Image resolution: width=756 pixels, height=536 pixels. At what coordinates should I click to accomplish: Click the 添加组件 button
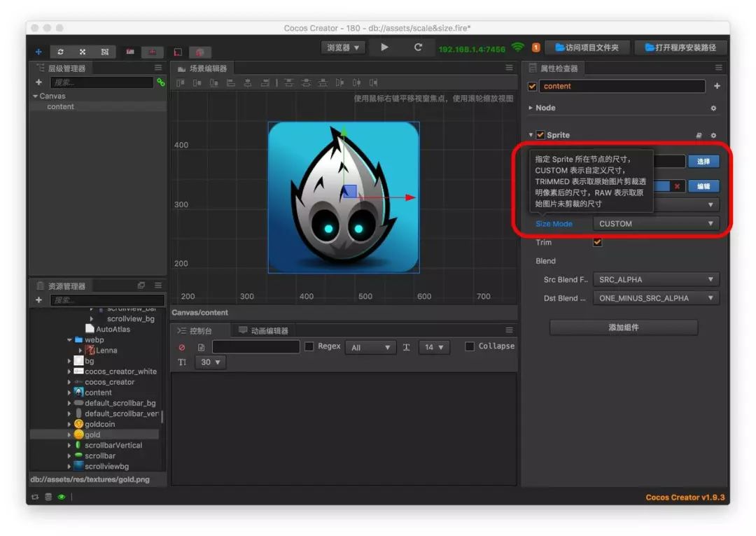coord(623,327)
